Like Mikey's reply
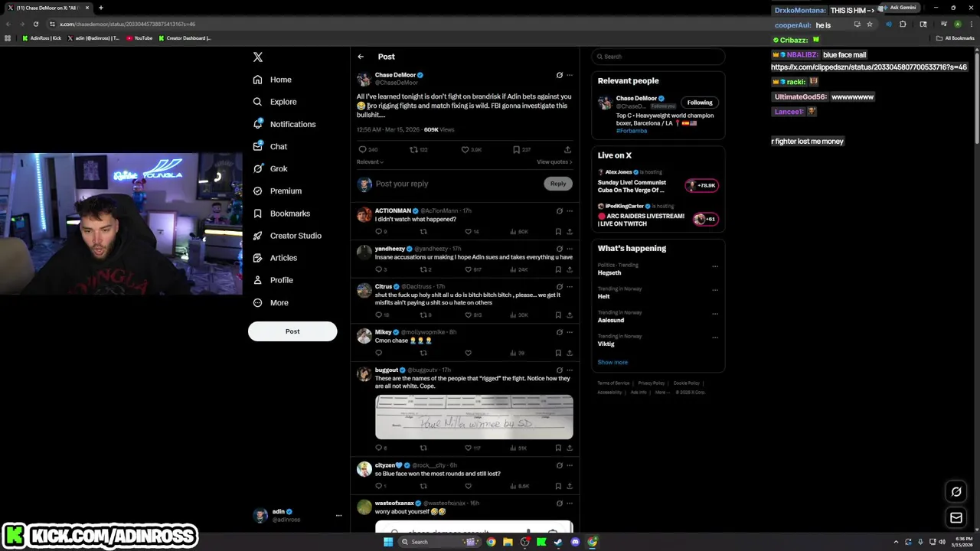Viewport: 980px width, 551px height. point(468,353)
